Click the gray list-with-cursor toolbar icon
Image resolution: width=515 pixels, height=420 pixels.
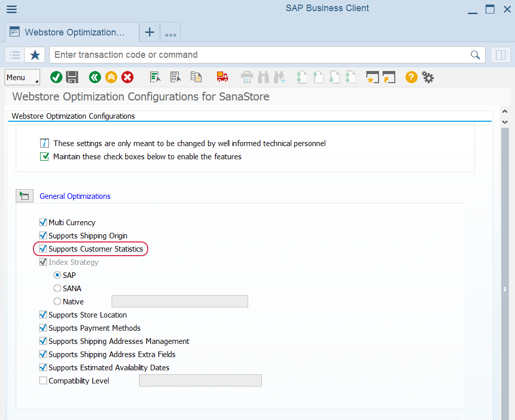coord(176,77)
